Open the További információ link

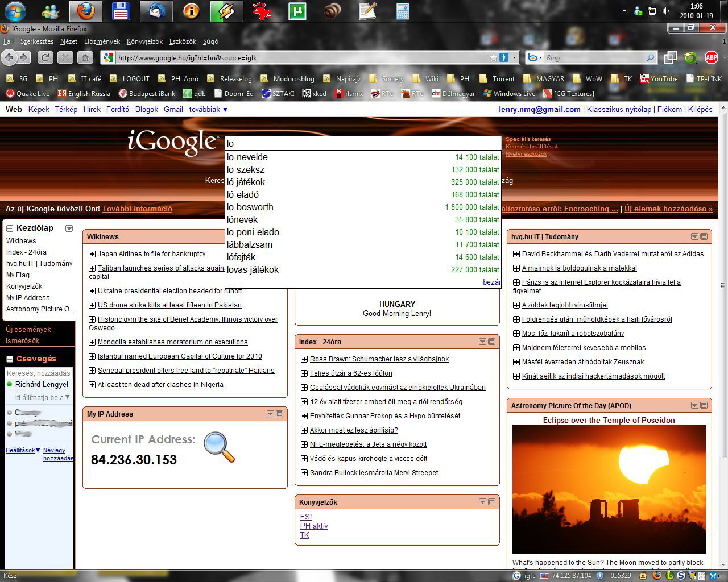coord(137,209)
